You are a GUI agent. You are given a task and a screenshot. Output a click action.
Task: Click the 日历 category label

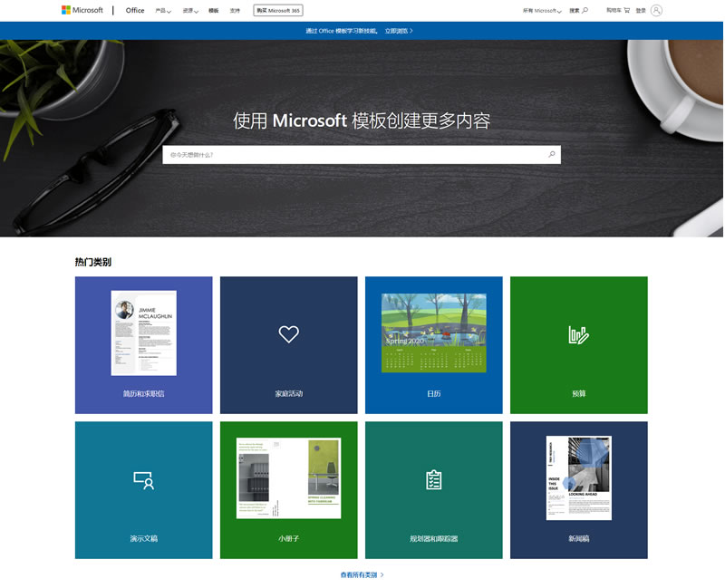point(434,394)
